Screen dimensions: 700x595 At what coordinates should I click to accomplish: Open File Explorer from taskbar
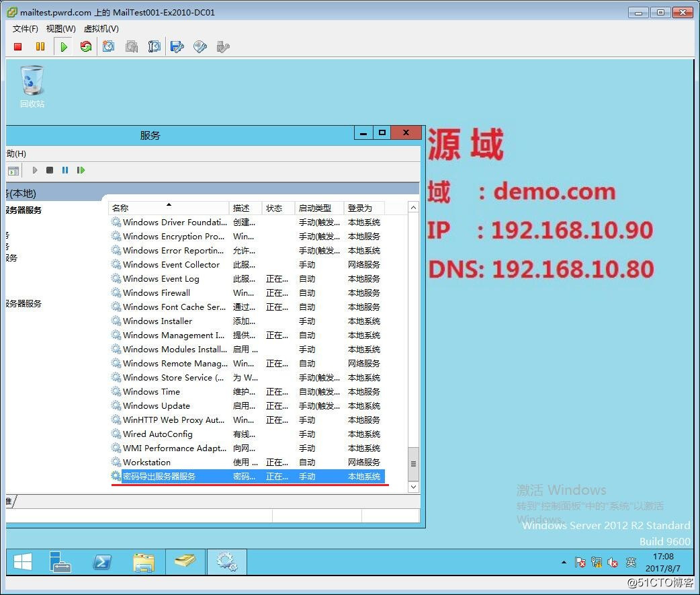click(x=143, y=562)
